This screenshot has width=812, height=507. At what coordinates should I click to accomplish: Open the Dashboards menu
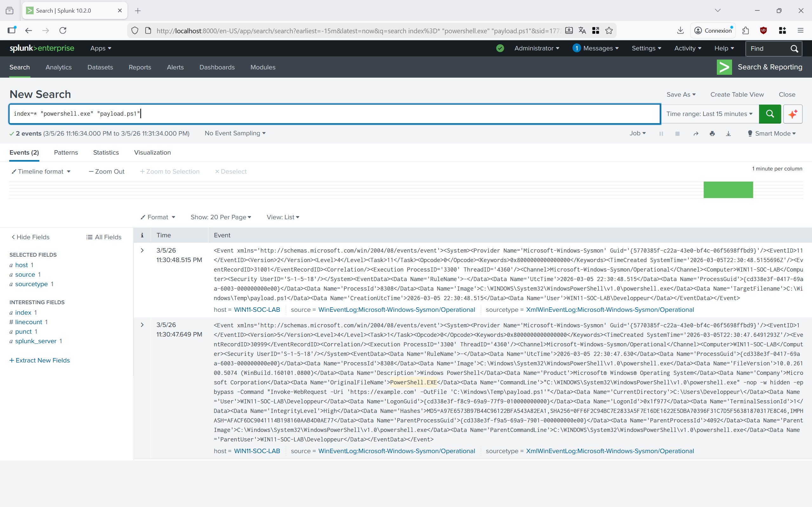coord(217,67)
